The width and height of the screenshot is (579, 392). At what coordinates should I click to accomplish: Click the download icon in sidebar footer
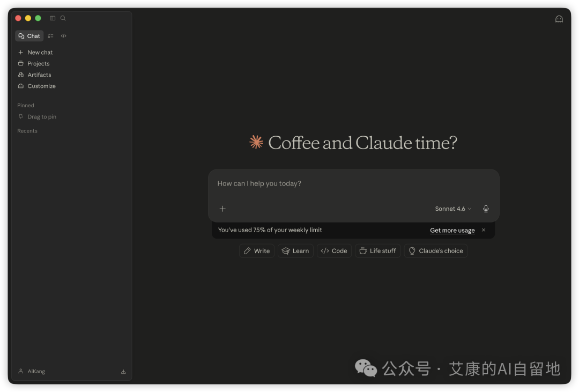point(123,372)
